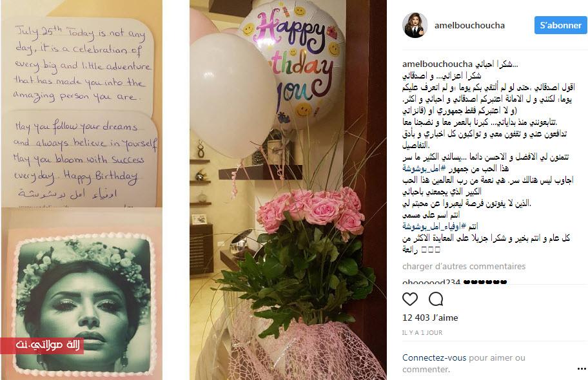Click the comment bubble icon
Viewport: 588px width, 380px height.
[x=436, y=299]
